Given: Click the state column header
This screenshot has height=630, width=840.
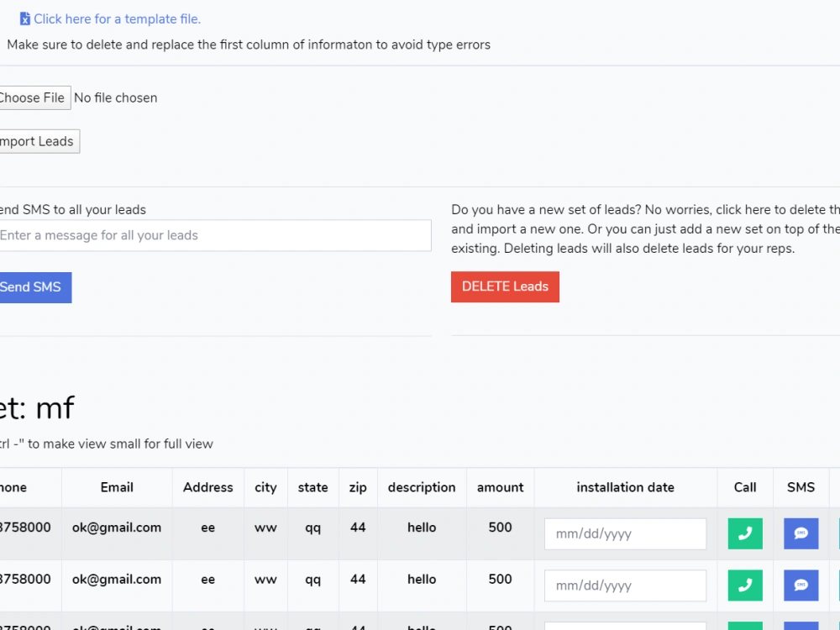Looking at the screenshot, I should [x=312, y=487].
